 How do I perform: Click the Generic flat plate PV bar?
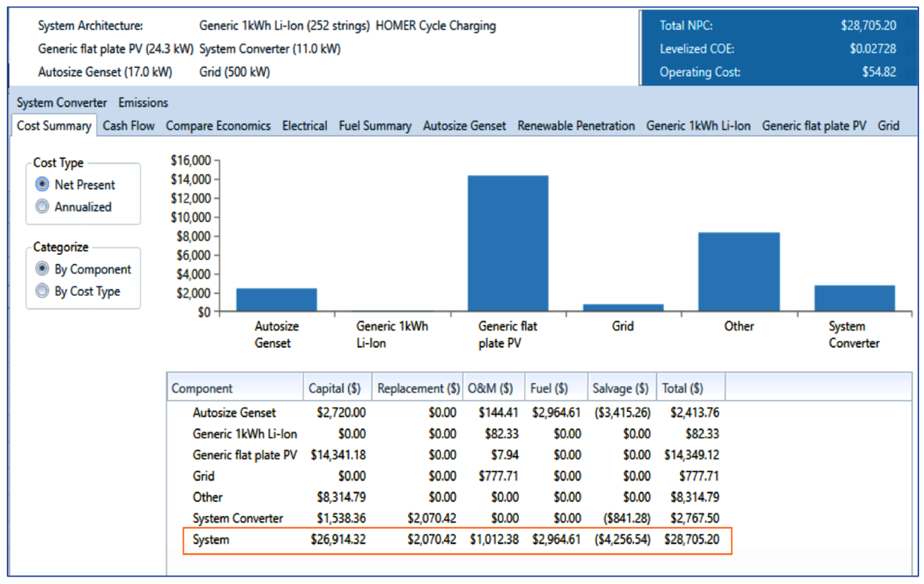coord(508,243)
